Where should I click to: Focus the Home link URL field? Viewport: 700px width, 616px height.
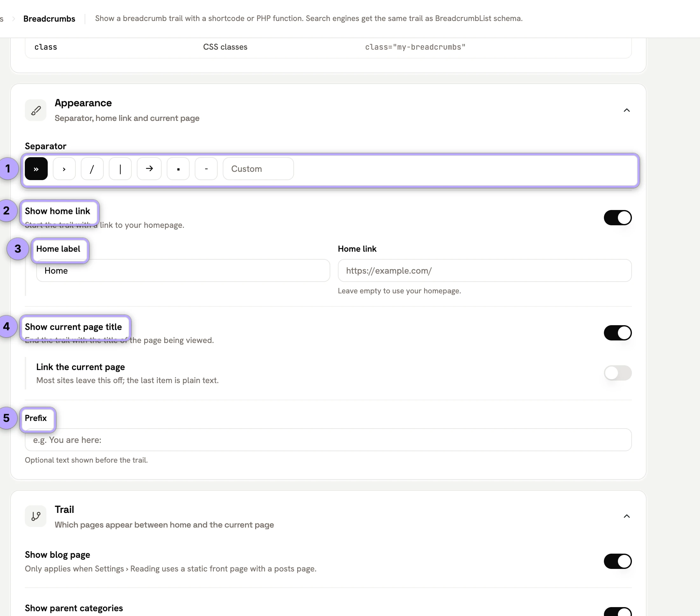tap(485, 270)
